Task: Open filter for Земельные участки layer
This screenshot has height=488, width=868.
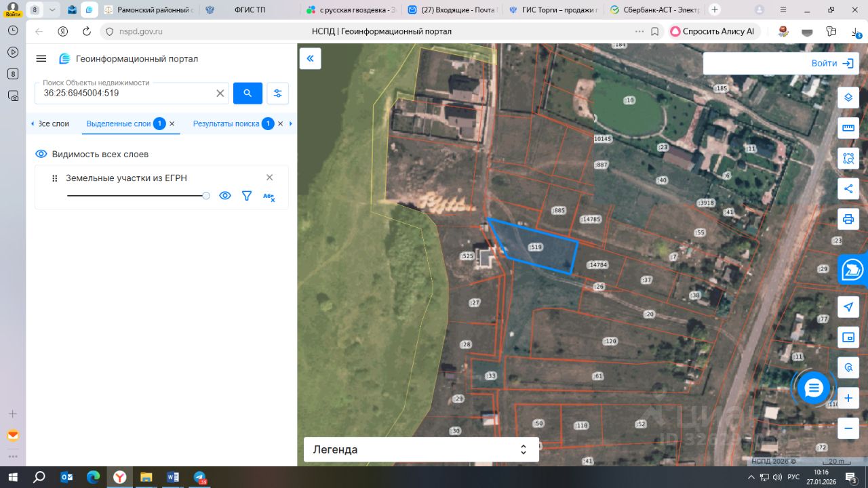Action: point(247,196)
